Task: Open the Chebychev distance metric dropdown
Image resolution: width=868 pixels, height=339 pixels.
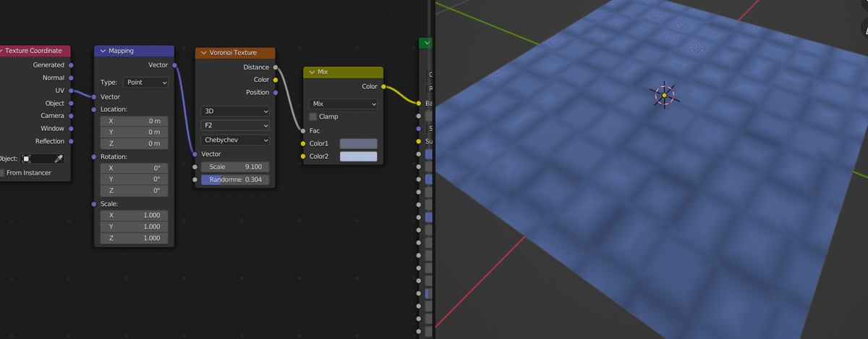Action: pos(235,140)
